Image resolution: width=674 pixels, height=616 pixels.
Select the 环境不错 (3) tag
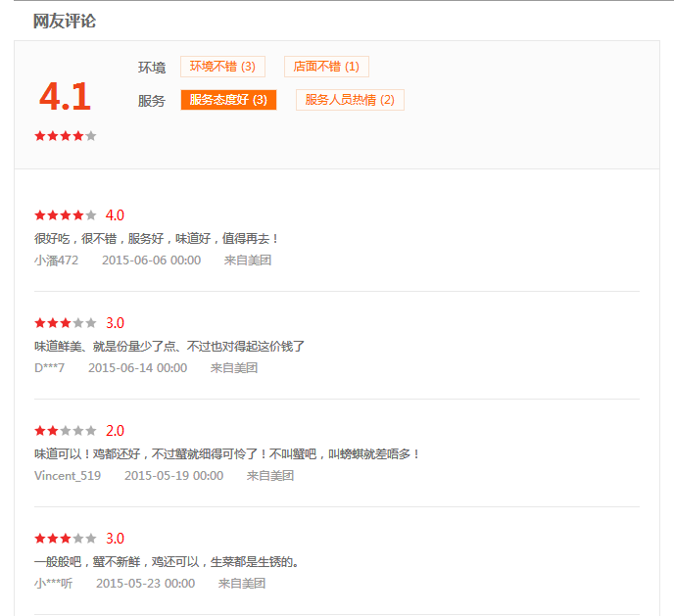[x=222, y=67]
